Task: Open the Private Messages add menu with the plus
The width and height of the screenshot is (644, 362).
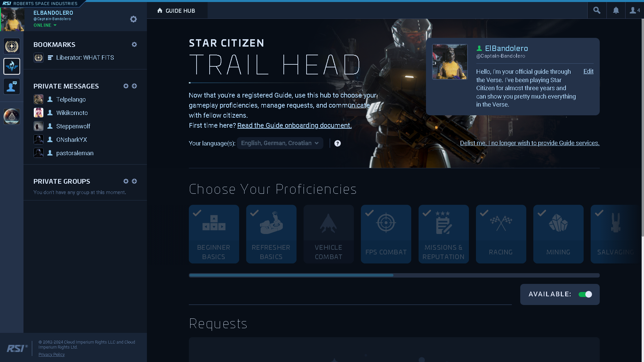Action: tap(135, 86)
